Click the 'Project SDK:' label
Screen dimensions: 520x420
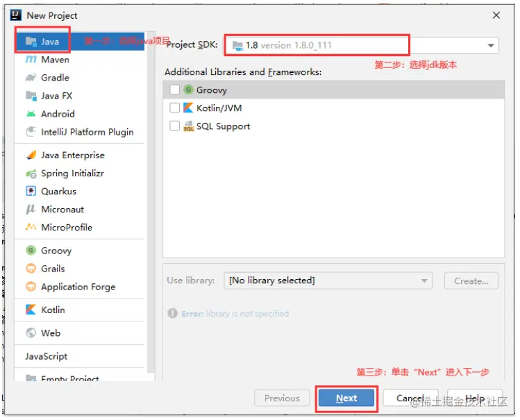point(192,44)
